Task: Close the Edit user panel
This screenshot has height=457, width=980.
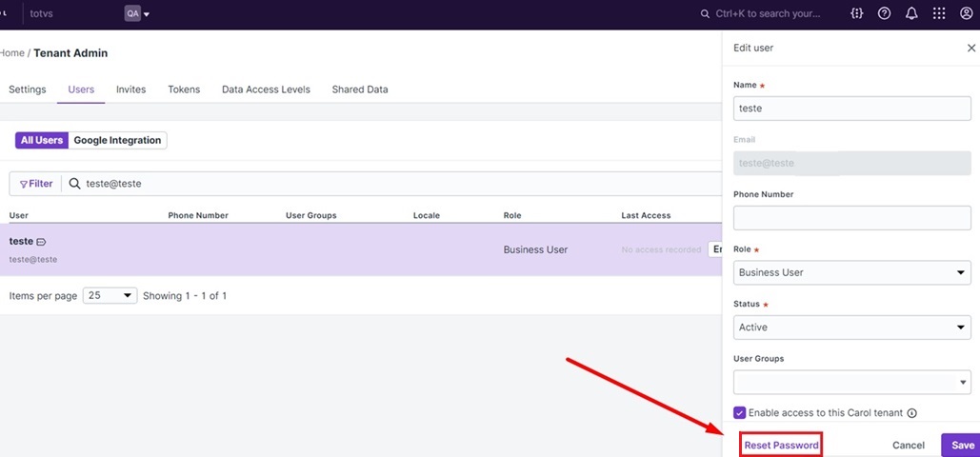Action: [970, 49]
